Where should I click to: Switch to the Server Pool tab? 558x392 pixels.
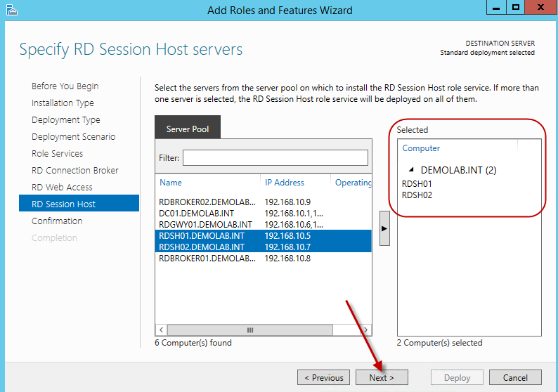(188, 129)
